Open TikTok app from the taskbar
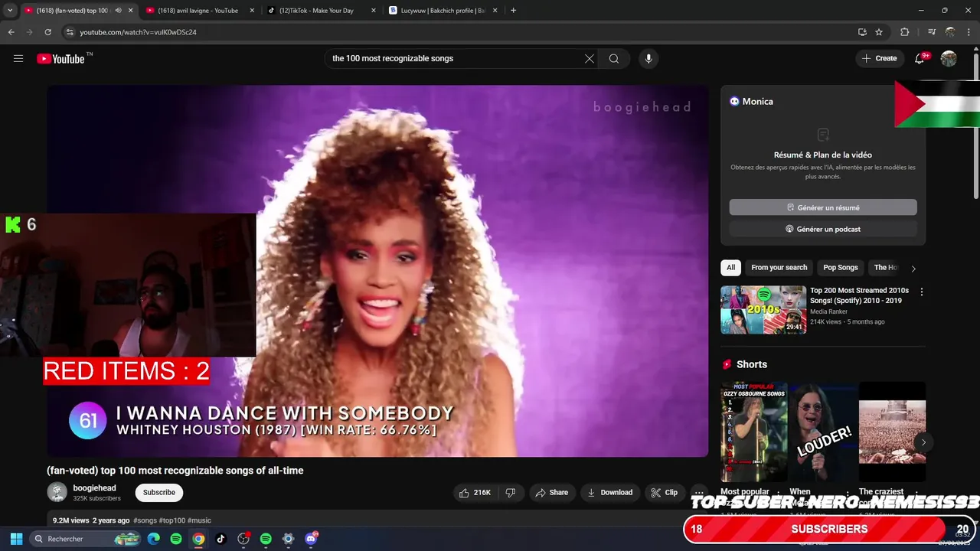The width and height of the screenshot is (980, 551). 220,539
